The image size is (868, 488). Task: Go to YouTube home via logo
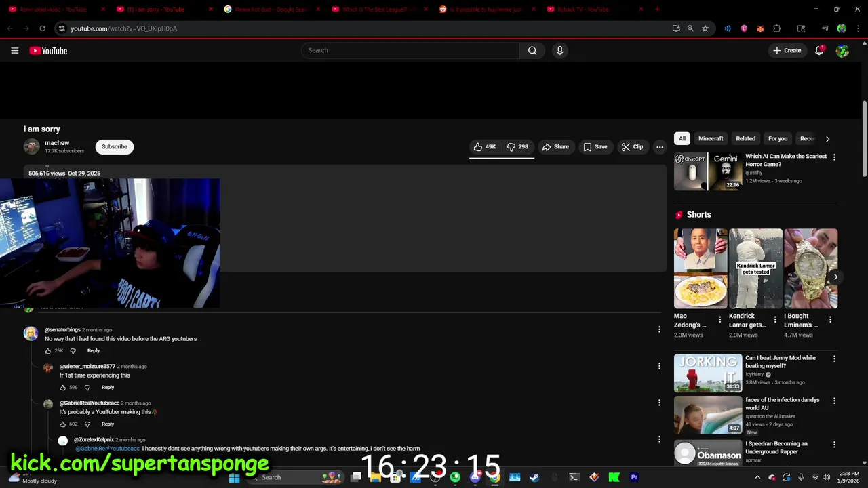[x=48, y=51]
